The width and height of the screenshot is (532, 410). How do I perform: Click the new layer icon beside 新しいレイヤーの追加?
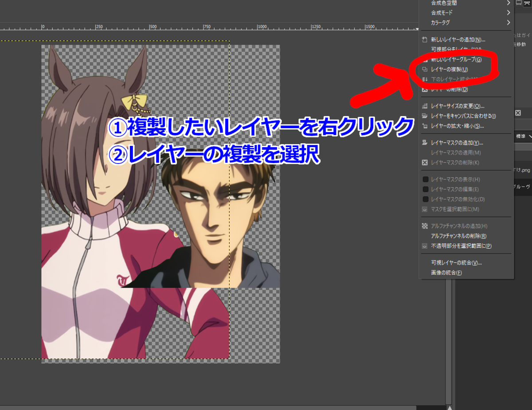[424, 39]
